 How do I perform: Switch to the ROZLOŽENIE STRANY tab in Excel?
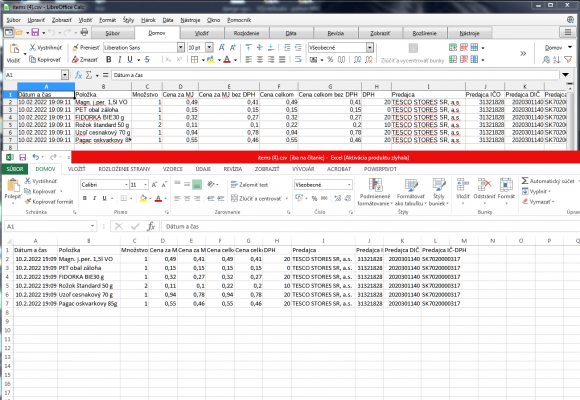click(124, 169)
